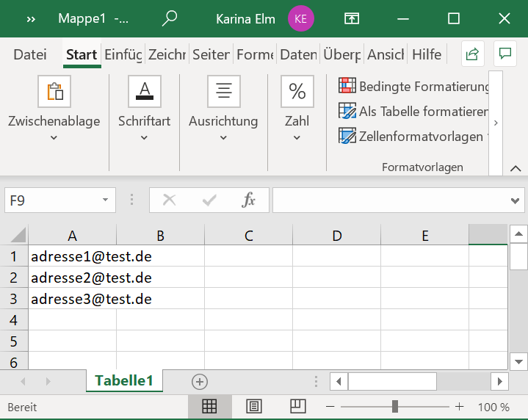Show more ribbon commands arrow

pyautogui.click(x=496, y=123)
